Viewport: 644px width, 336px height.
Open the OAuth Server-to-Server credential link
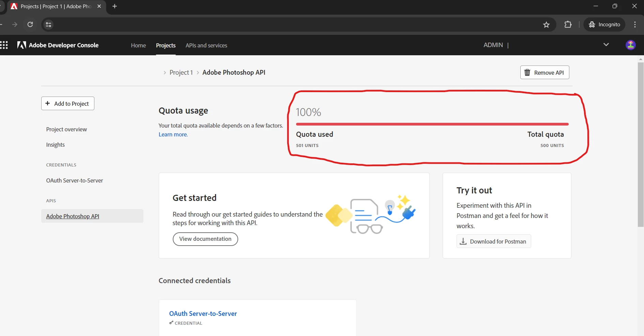point(203,313)
